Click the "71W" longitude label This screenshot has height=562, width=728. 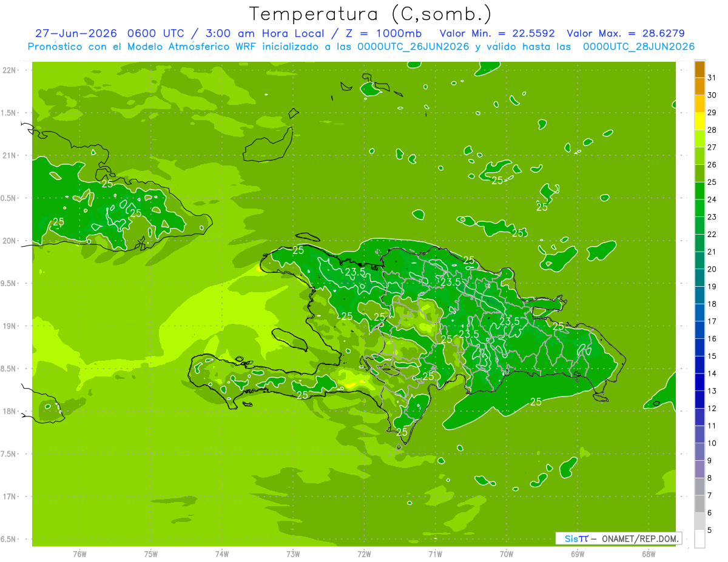pos(435,554)
